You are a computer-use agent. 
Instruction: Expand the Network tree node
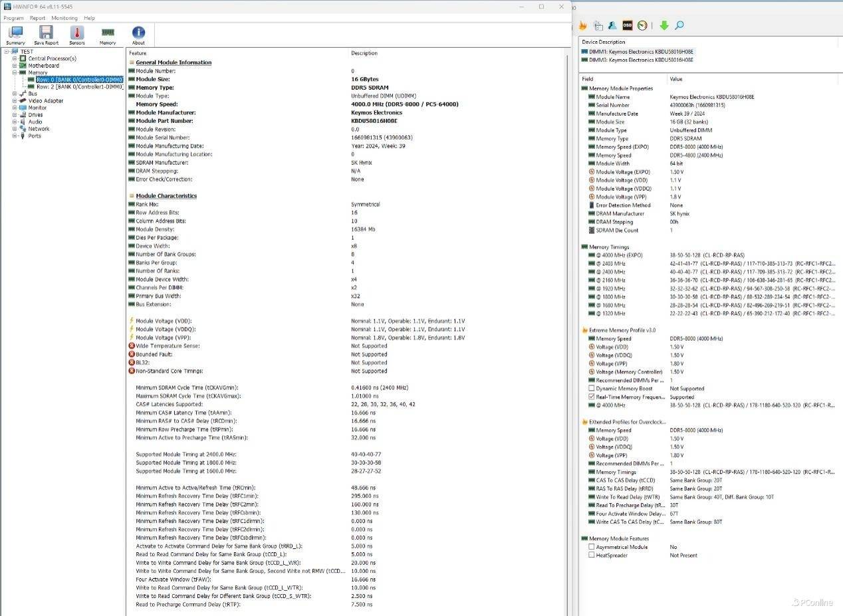click(x=15, y=128)
